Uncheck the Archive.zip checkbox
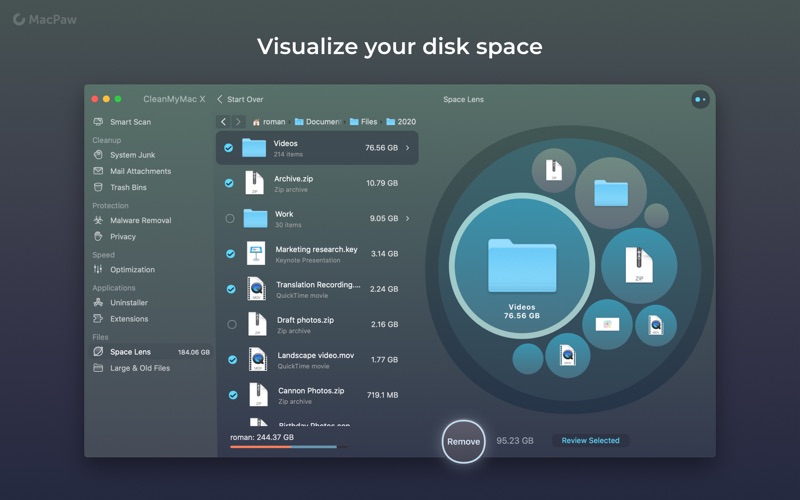Viewport: 800px width, 500px height. (x=229, y=183)
